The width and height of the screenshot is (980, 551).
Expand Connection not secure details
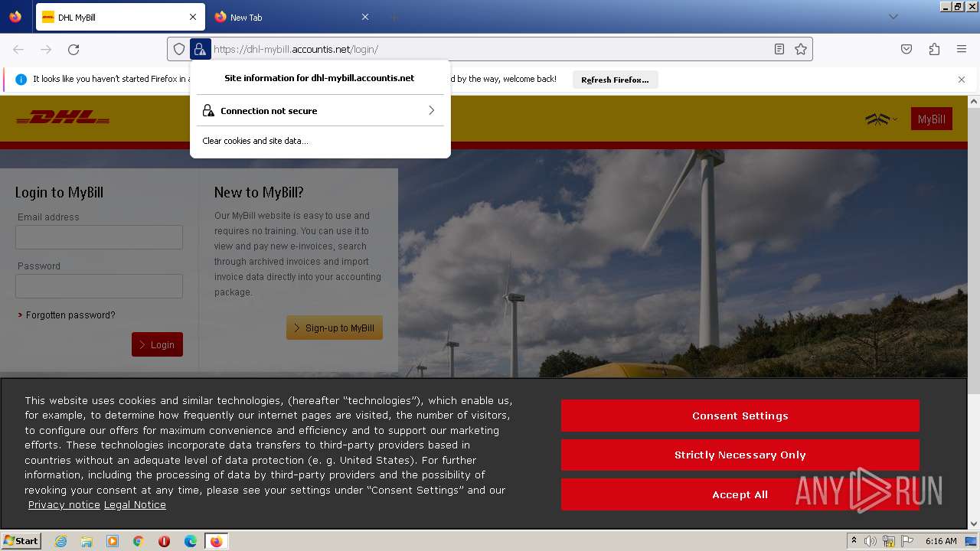tap(320, 111)
